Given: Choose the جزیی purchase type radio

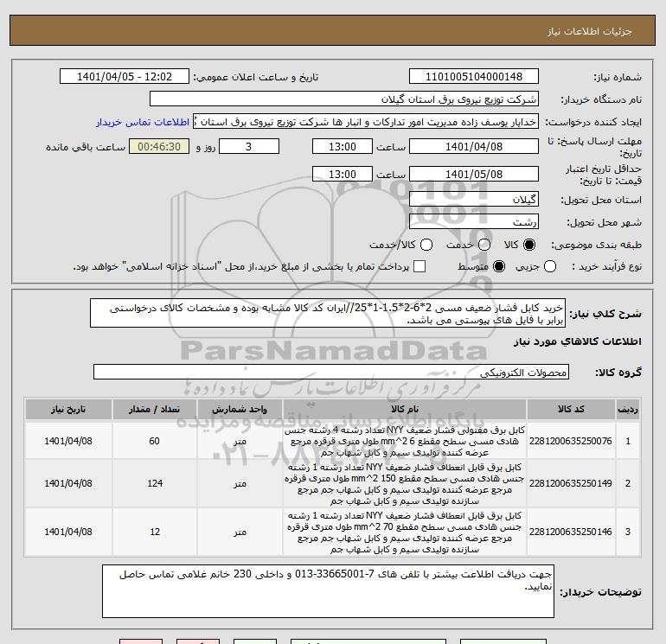Looking at the screenshot, I should point(550,266).
